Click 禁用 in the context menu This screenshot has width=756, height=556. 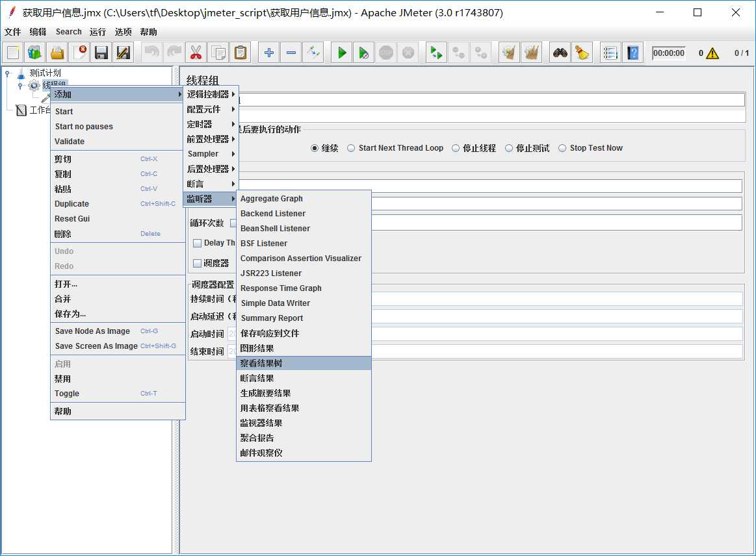pos(118,379)
